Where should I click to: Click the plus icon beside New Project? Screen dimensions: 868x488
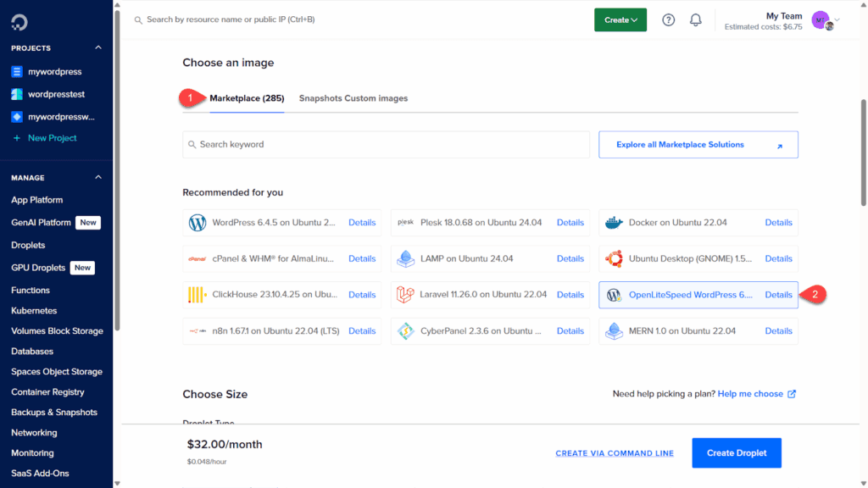17,138
